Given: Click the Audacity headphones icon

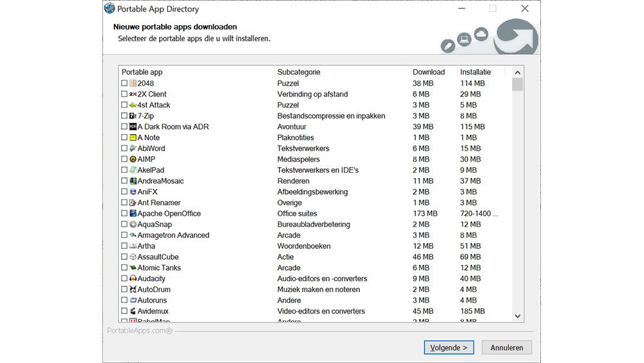Looking at the screenshot, I should coord(133,279).
